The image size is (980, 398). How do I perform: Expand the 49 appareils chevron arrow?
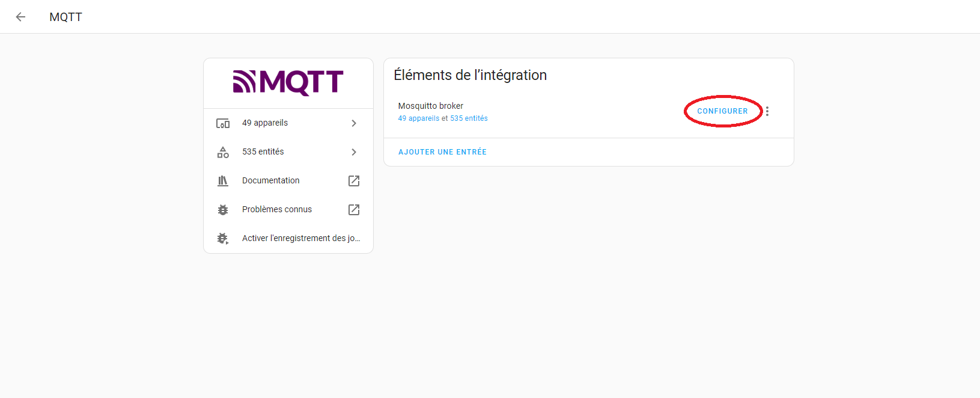(354, 123)
